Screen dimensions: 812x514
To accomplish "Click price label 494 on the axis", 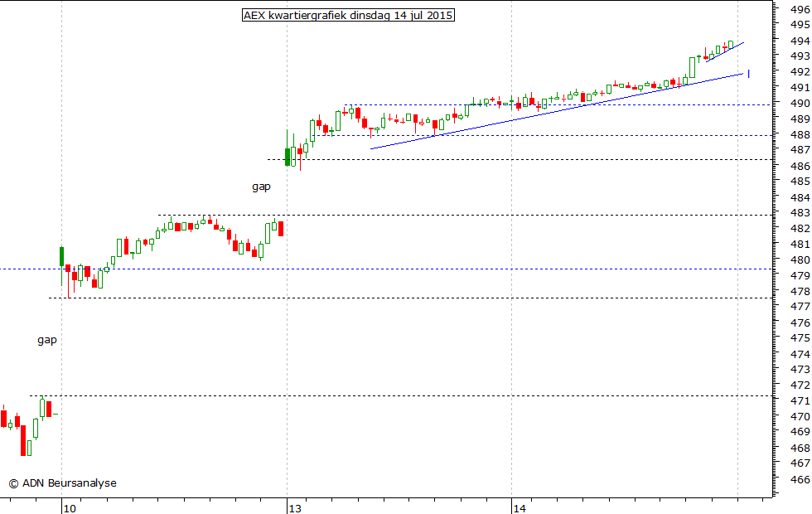I will pos(800,41).
